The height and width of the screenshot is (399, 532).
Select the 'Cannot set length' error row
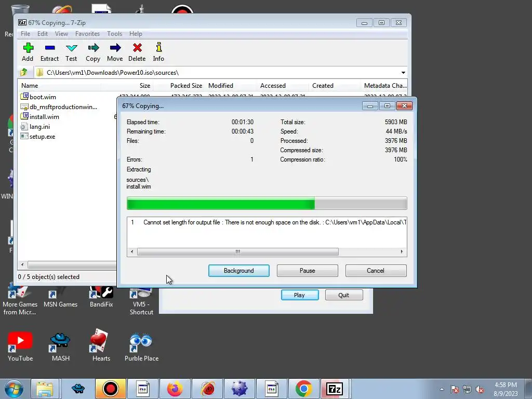pyautogui.click(x=267, y=222)
